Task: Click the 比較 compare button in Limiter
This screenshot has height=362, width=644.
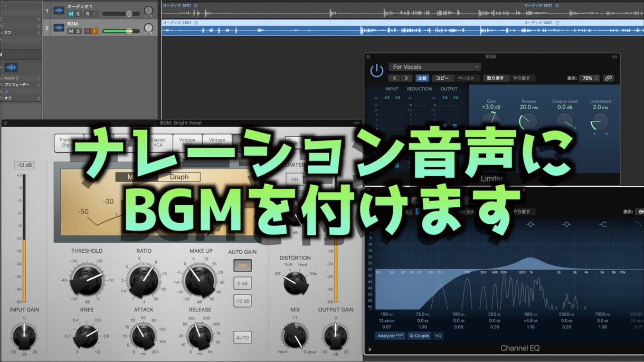Action: (422, 78)
